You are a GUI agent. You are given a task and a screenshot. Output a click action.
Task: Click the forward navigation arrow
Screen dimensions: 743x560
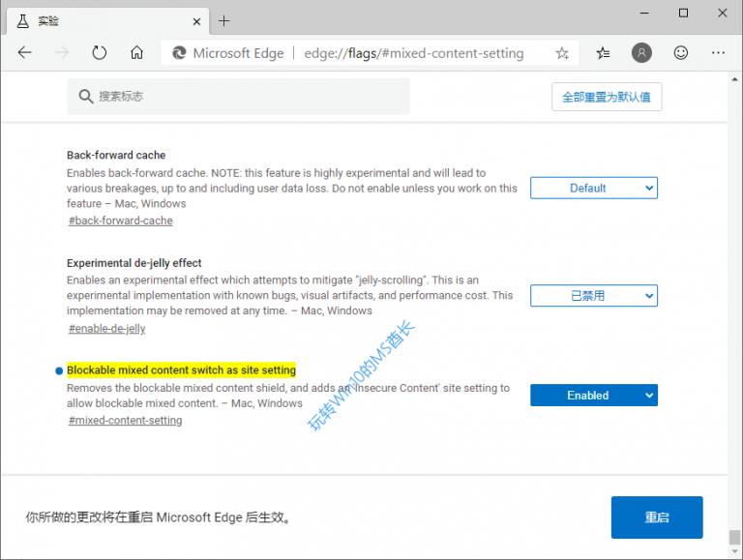pos(62,52)
